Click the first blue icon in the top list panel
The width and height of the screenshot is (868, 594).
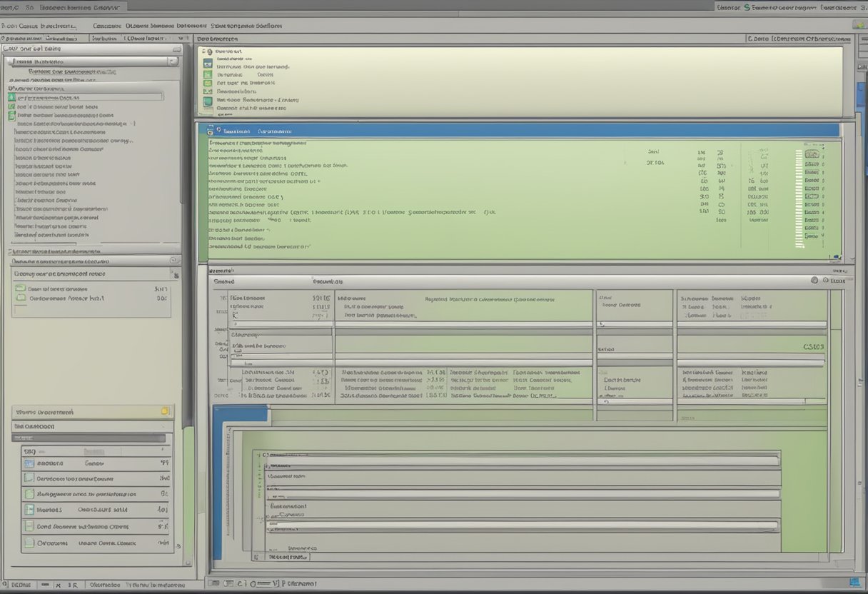pos(208,64)
